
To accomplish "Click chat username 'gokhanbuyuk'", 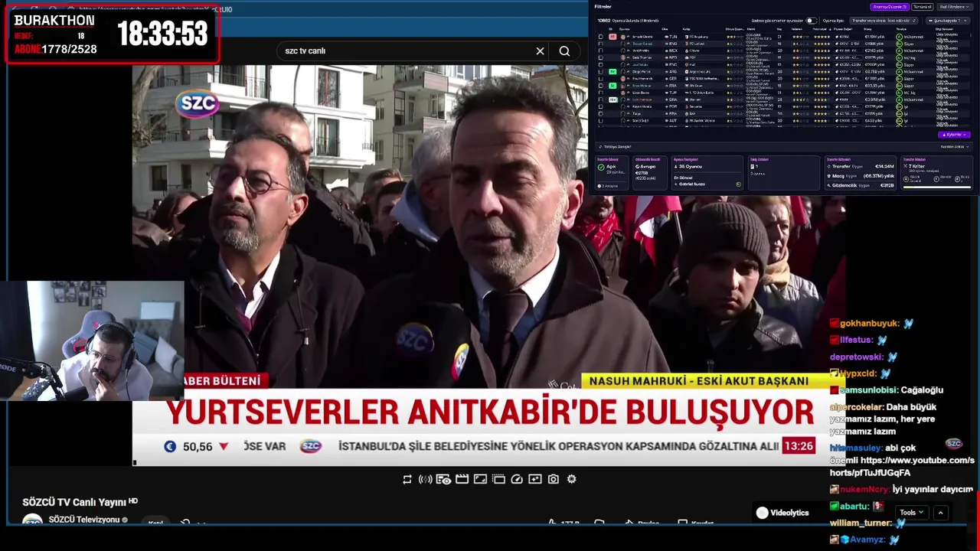I will (870, 324).
